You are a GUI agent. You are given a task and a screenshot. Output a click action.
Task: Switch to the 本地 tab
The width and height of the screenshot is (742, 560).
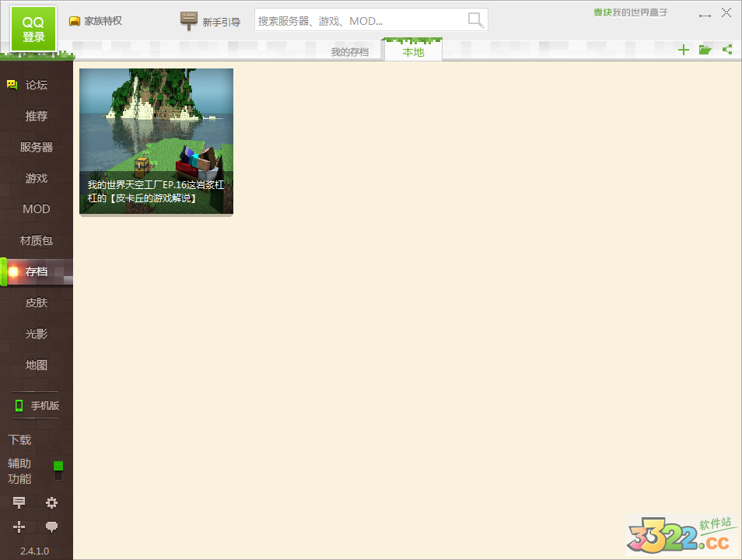click(413, 52)
